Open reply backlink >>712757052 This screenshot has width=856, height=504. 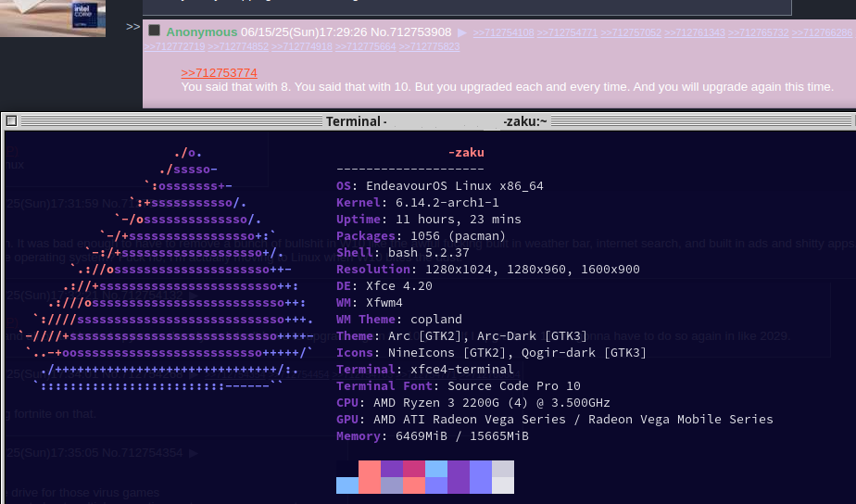[x=631, y=32]
